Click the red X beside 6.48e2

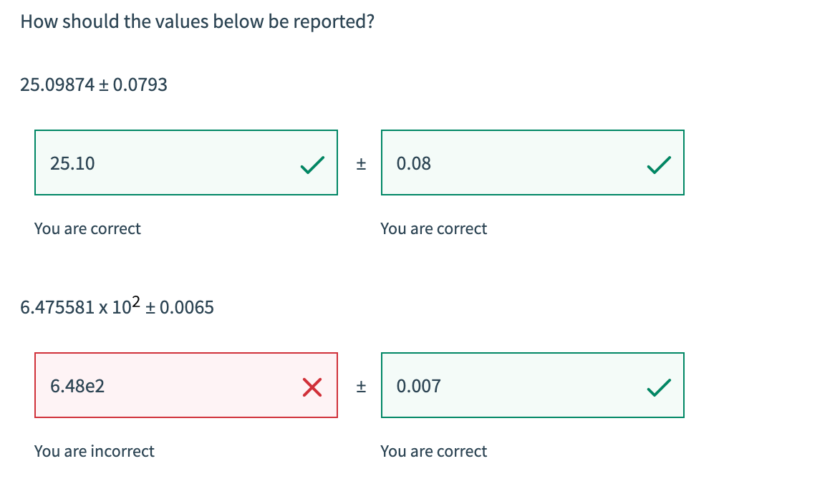312,387
